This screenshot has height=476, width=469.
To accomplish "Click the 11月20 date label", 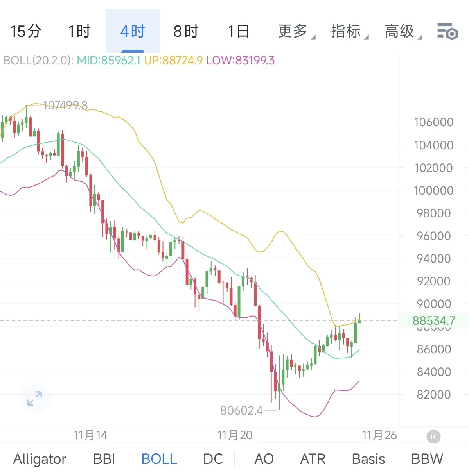I will [x=235, y=435].
